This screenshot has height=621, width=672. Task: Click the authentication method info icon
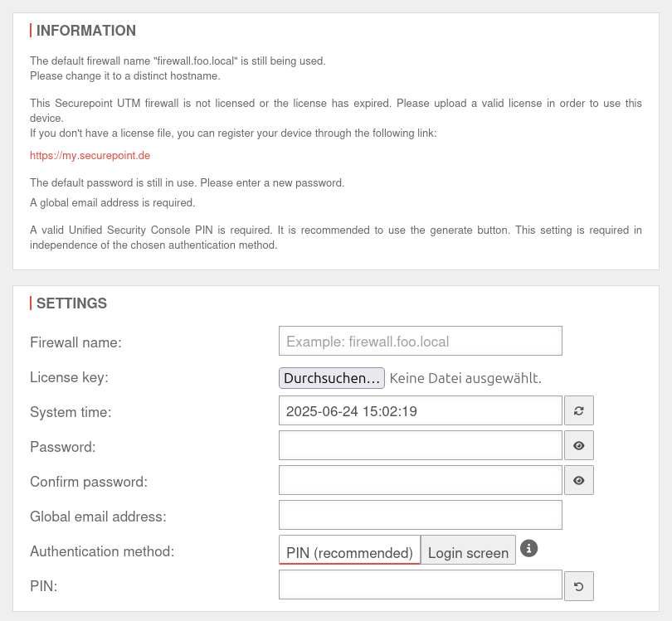pyautogui.click(x=529, y=548)
